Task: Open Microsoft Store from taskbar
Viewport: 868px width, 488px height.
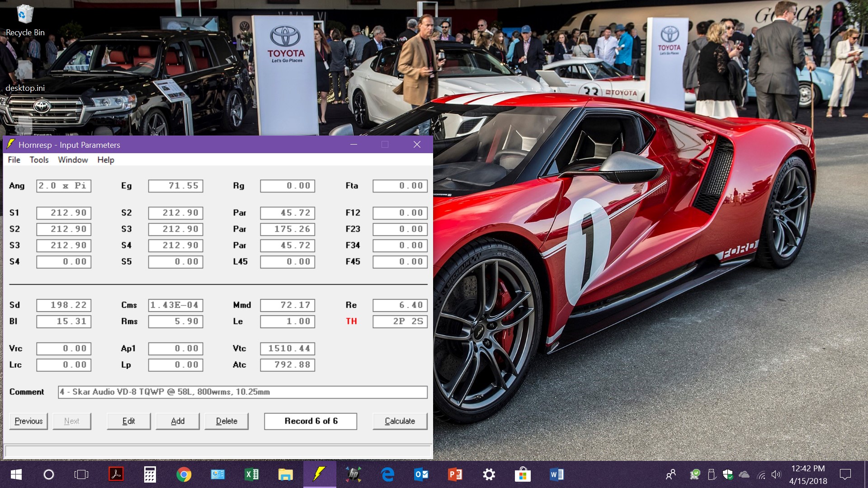Action: (523, 474)
